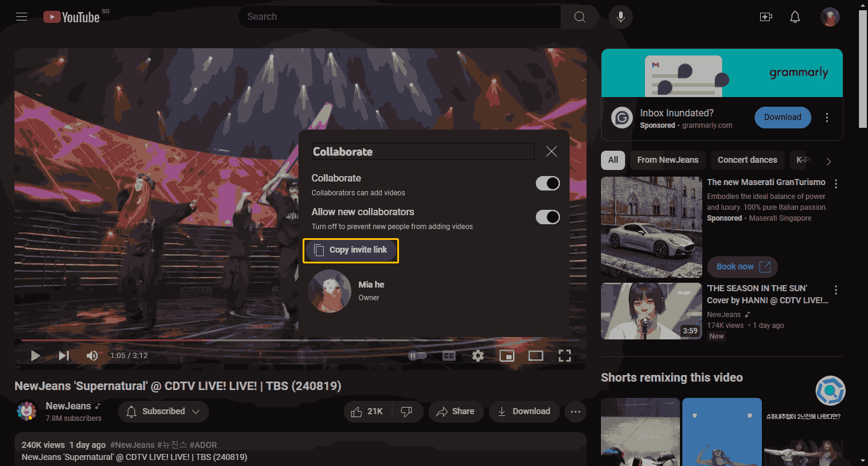Viewport: 868px width, 466px height.
Task: Select From NewJeans filter chip
Action: click(x=667, y=160)
